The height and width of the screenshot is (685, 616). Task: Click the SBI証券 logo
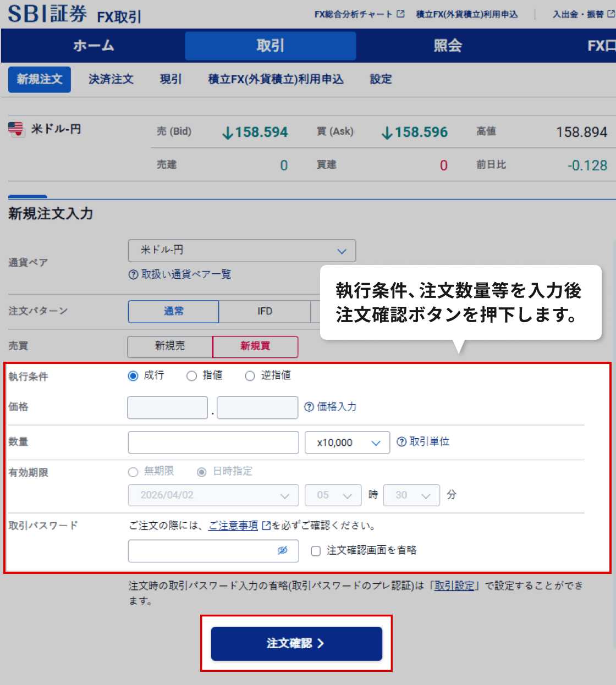47,14
